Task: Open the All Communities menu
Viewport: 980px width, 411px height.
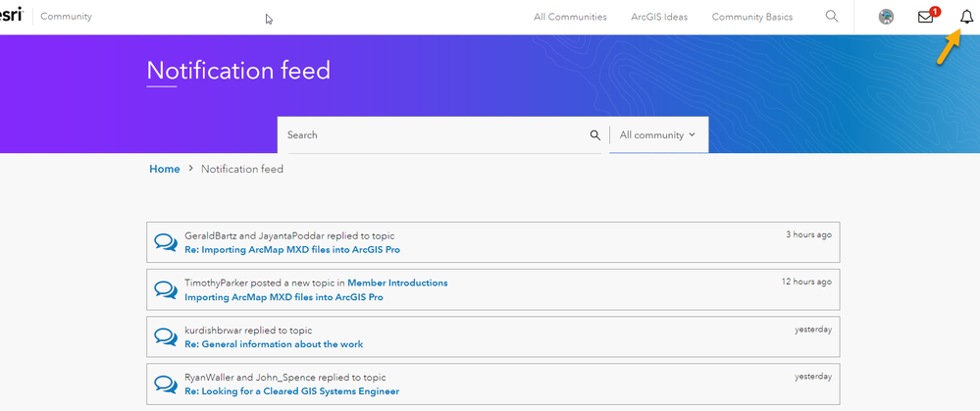Action: point(570,17)
